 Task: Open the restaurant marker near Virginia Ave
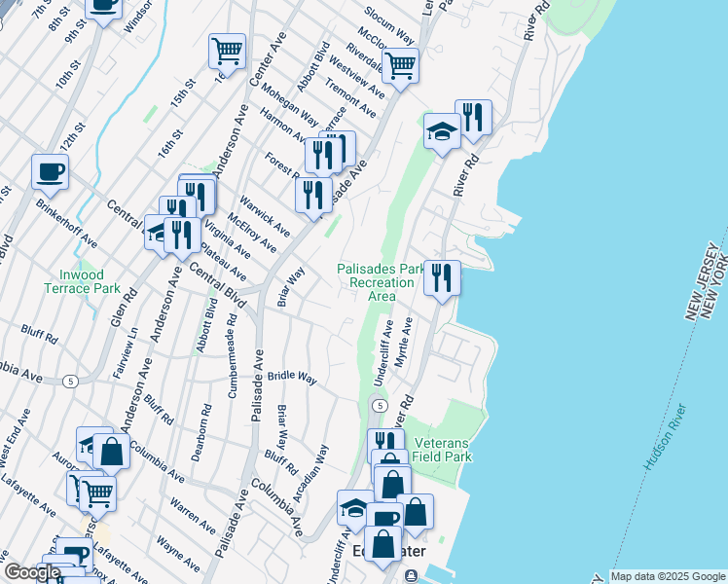(x=181, y=235)
